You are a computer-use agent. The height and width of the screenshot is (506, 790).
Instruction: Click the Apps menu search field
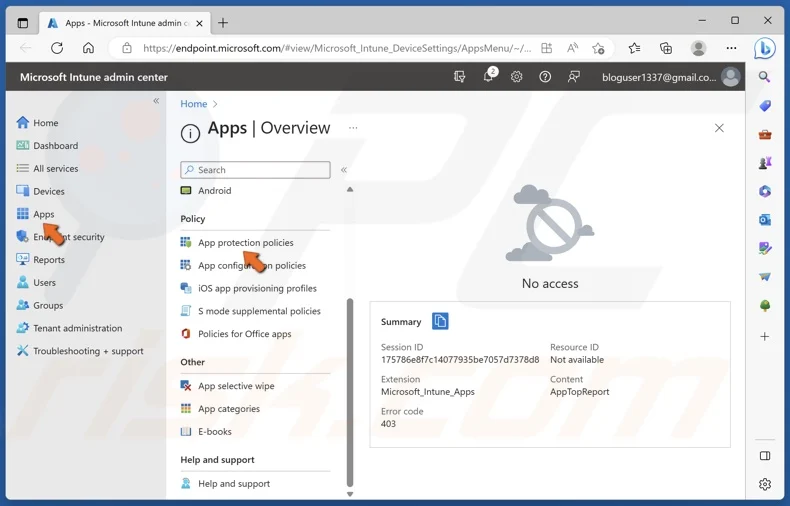click(x=255, y=170)
